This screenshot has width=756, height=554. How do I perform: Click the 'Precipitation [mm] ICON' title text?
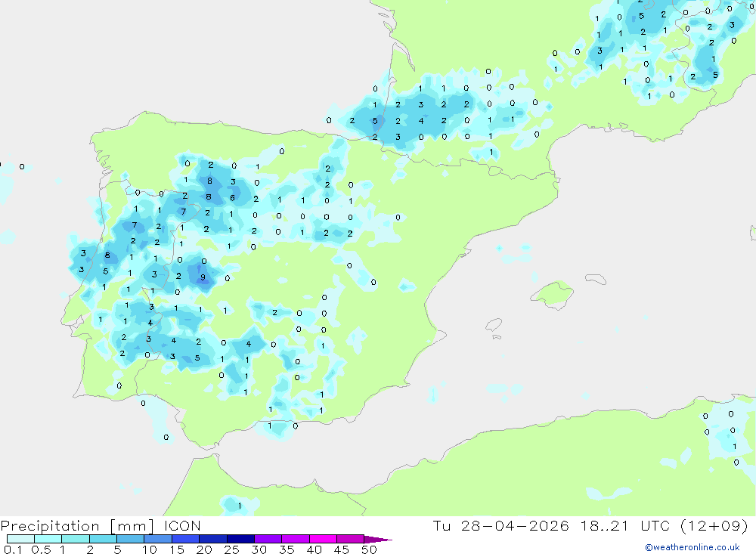point(101,525)
